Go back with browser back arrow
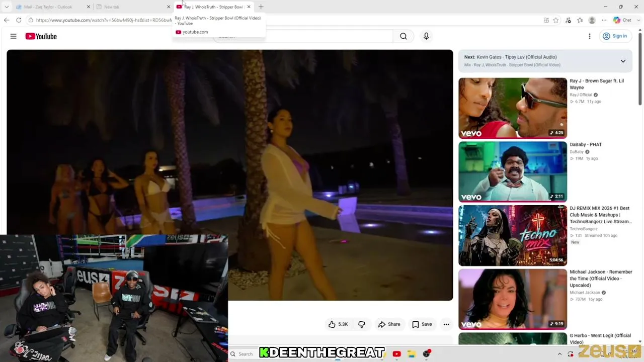644x362 pixels. (x=7, y=20)
